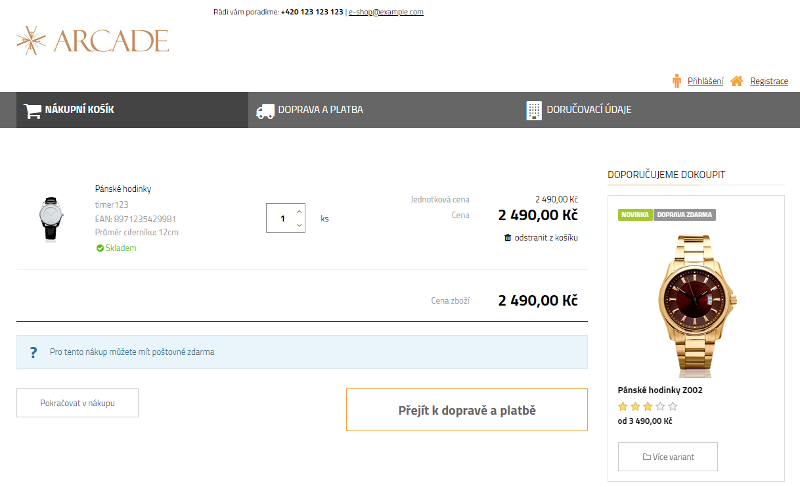
Task: Click the e-shop email address link
Action: coord(386,12)
